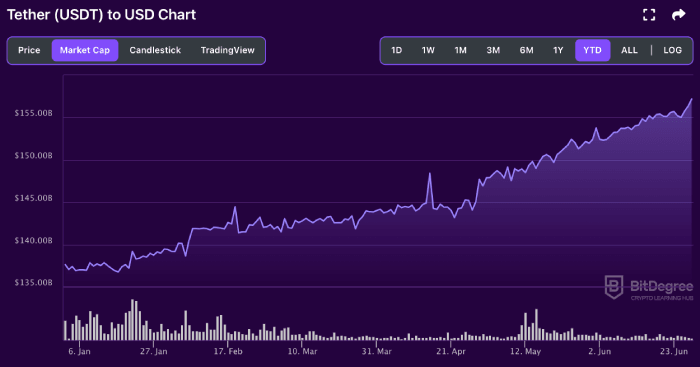Image resolution: width=700 pixels, height=367 pixels.
Task: Click the 17. Feb date label
Action: tap(228, 351)
